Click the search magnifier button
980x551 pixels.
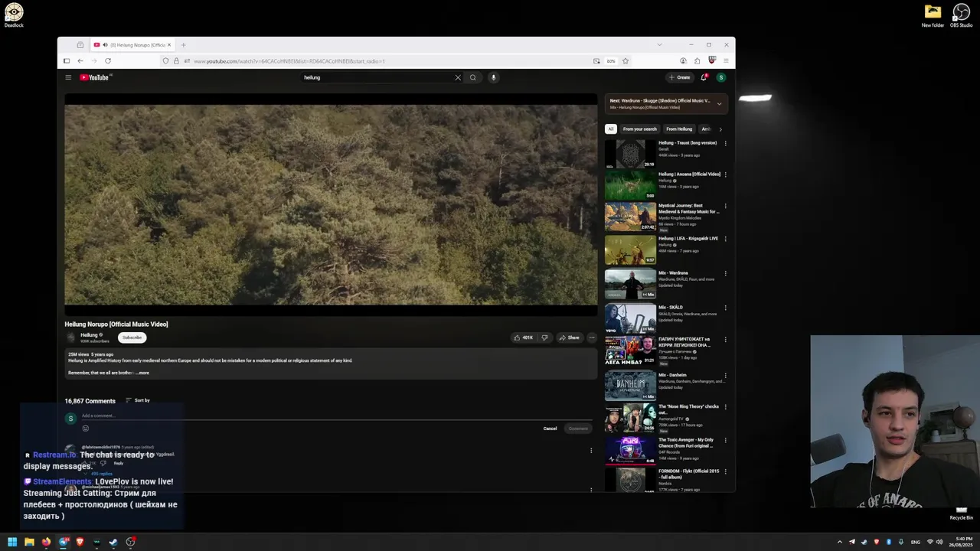(473, 77)
